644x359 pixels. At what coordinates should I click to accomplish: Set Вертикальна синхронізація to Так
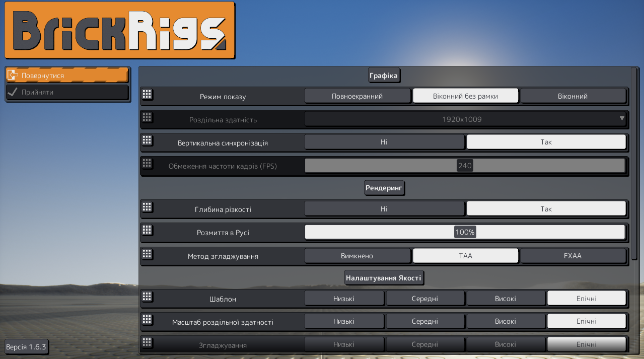(x=546, y=142)
